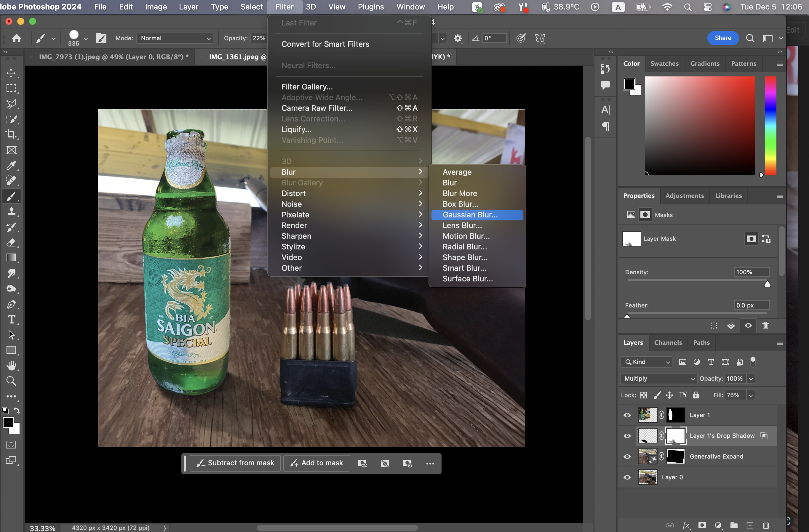
Task: Choose Gaussian Blur from submenu
Action: [470, 215]
